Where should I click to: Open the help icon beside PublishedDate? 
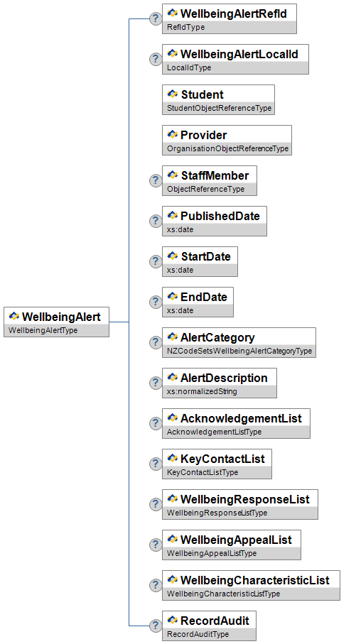[156, 221]
